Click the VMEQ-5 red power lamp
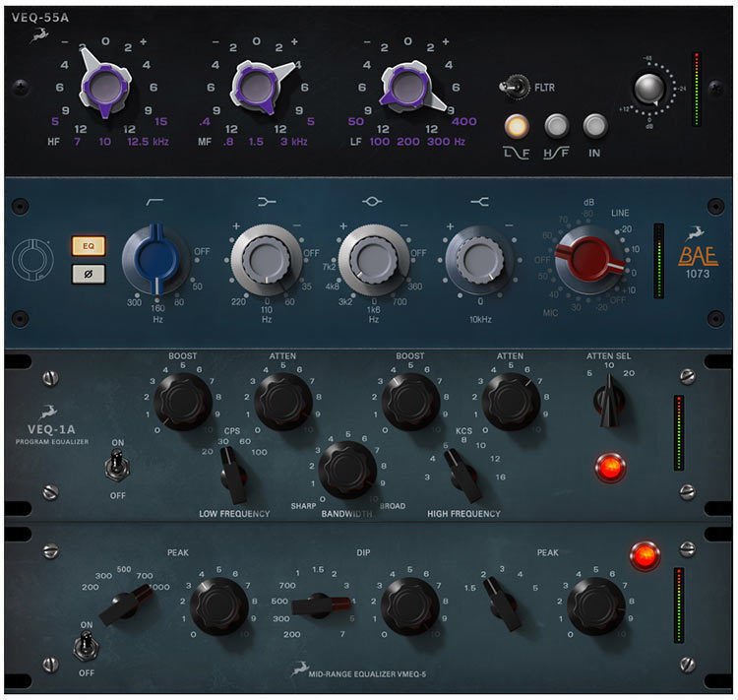The width and height of the screenshot is (738, 700). pos(645,556)
